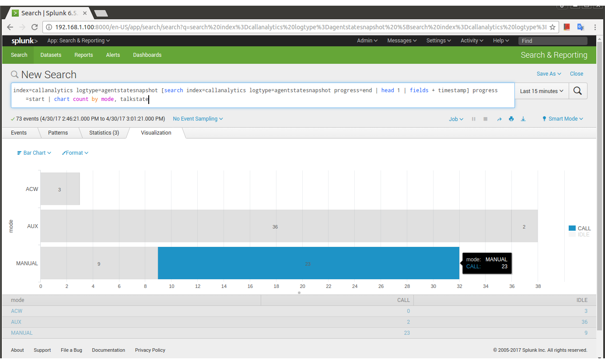Viewport: 605px width, 364px height.
Task: Run search with magnifier button
Action: pyautogui.click(x=577, y=91)
